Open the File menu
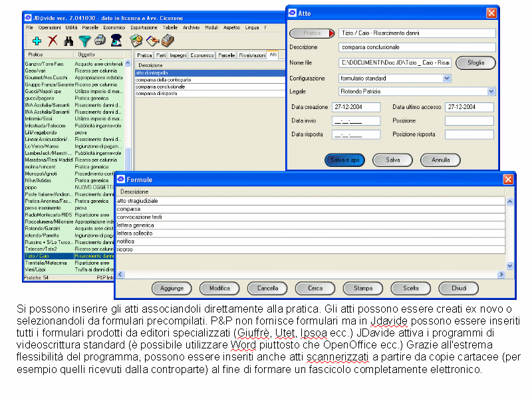This screenshot has width=532, height=399. [x=29, y=27]
